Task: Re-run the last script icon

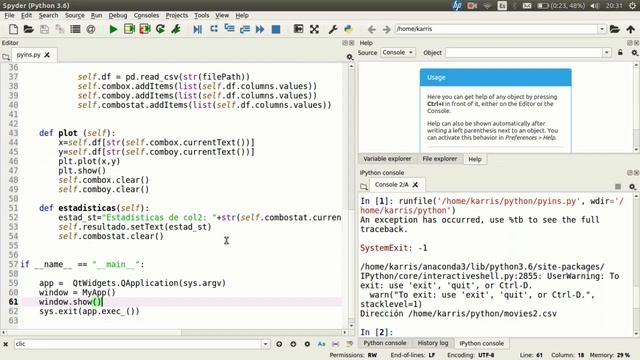Action: (160, 29)
